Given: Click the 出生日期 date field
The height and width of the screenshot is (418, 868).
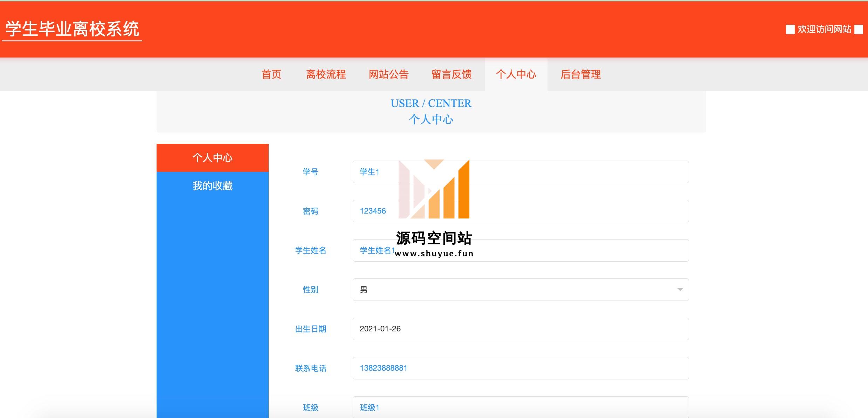Looking at the screenshot, I should coord(521,329).
